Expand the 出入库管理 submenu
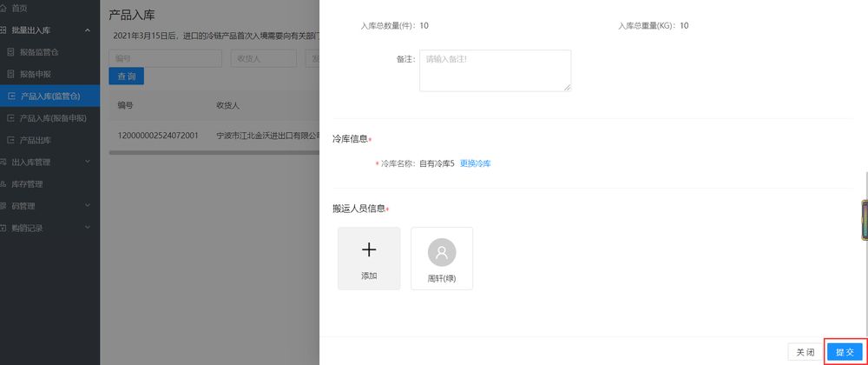 coord(88,162)
